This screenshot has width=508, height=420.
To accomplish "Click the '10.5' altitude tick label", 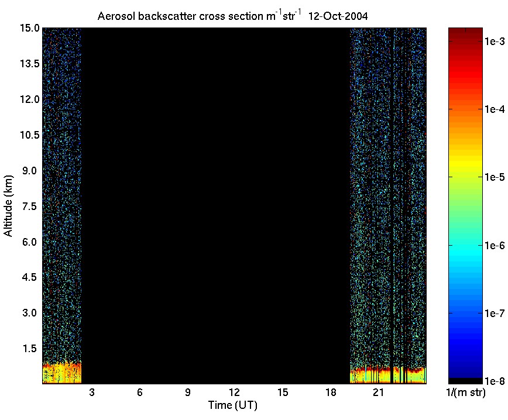I will [x=30, y=135].
